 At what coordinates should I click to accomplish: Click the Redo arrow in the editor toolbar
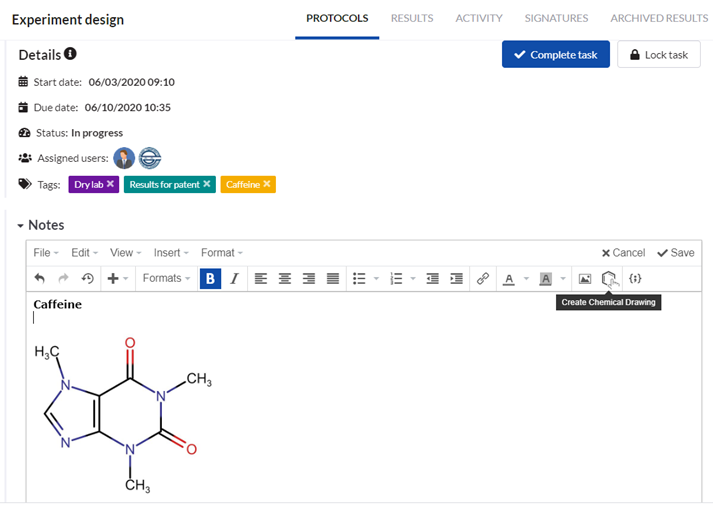63,278
